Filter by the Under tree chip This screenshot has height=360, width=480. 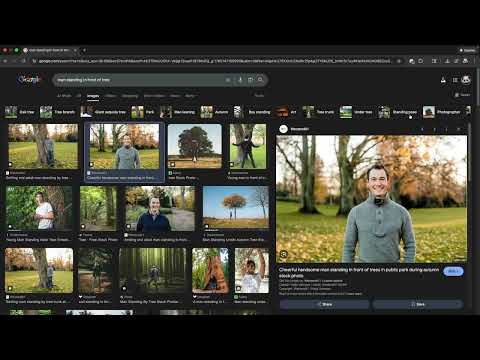click(x=356, y=112)
